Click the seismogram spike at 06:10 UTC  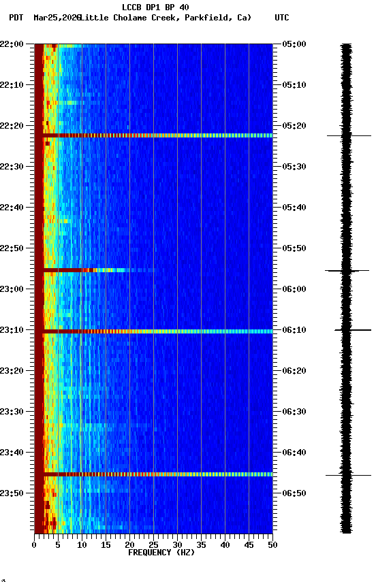[353, 330]
